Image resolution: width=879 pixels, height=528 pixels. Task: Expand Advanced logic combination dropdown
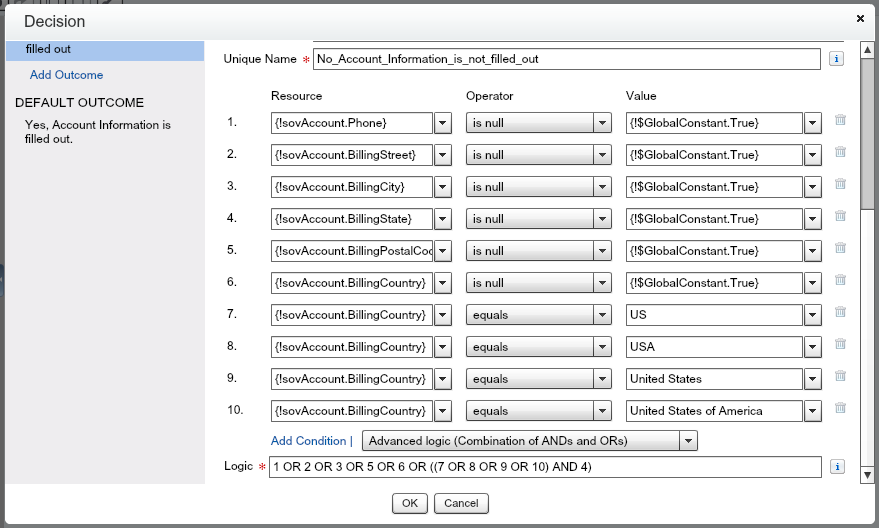[687, 441]
